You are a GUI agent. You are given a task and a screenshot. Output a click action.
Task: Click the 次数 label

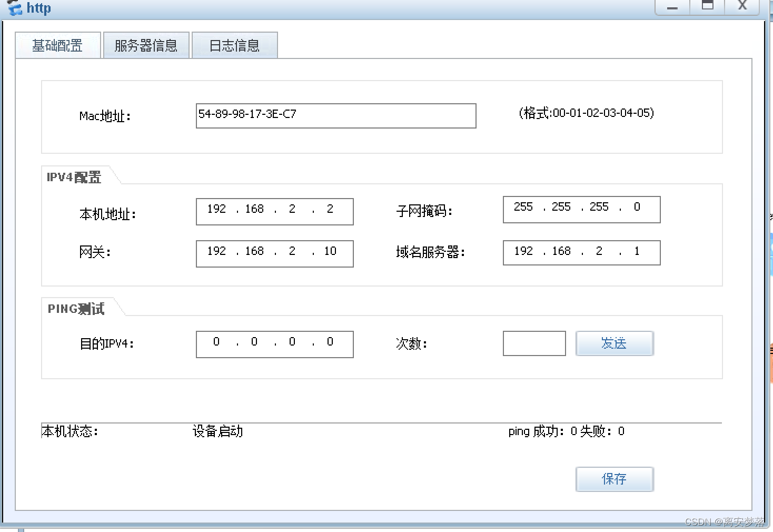click(x=411, y=344)
